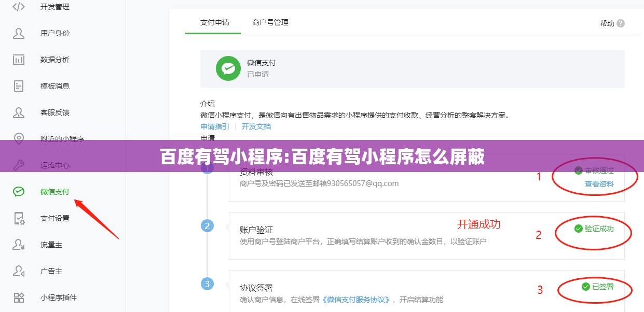
Task: Select the green 微信支付 sidebar icon
Action: (19, 192)
